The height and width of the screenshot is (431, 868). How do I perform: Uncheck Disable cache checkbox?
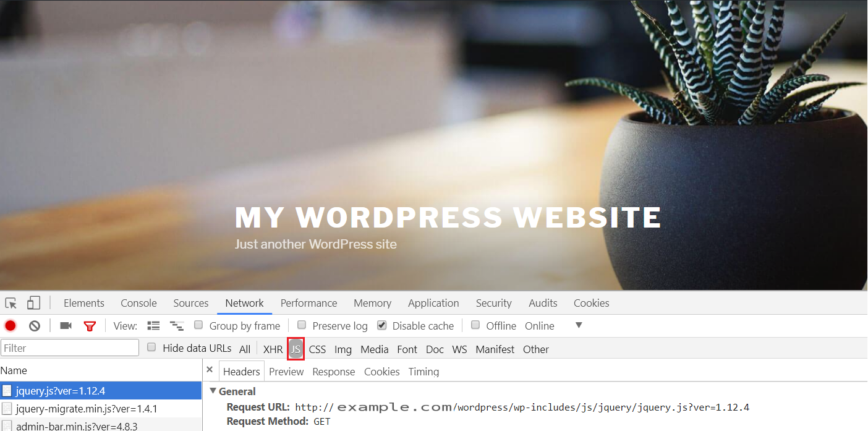click(x=382, y=325)
